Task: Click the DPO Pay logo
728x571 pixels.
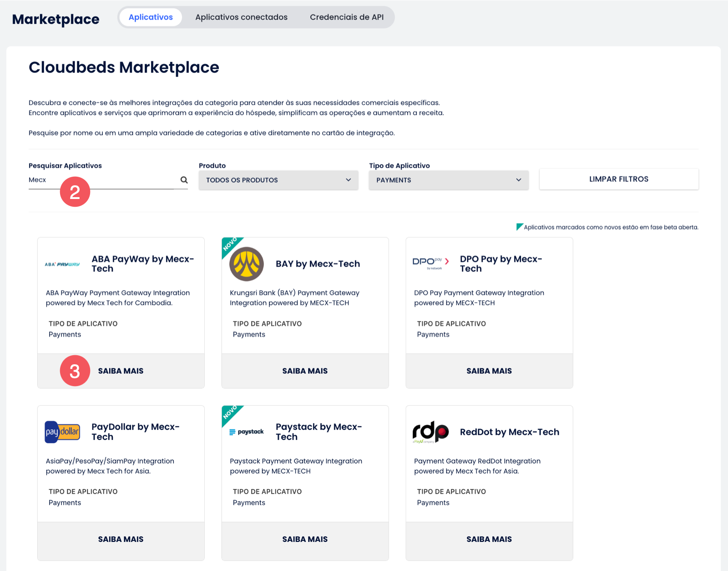Action: (x=430, y=263)
